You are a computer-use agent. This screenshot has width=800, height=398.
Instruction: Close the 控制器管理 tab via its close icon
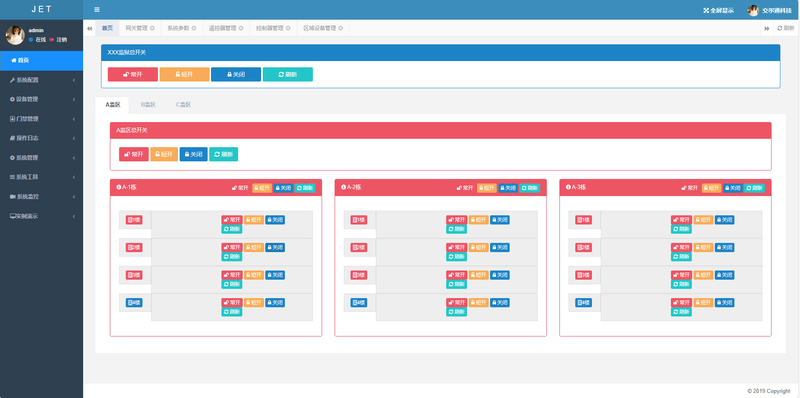(x=288, y=28)
